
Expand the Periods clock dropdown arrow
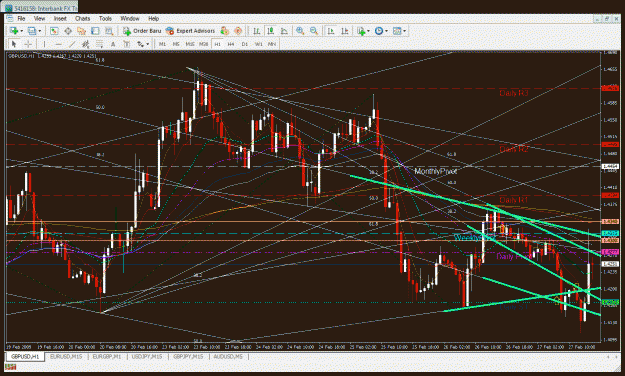386,31
